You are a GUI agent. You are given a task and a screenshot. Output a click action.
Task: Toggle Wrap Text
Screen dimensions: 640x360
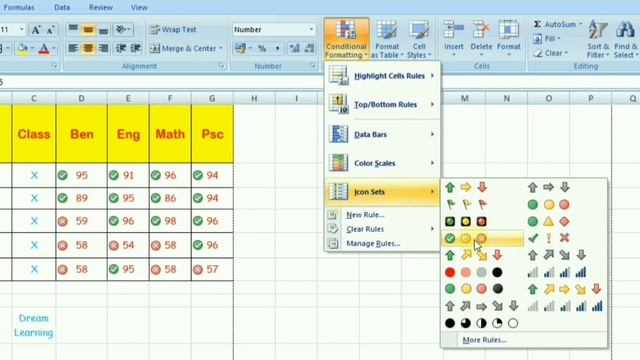pos(173,29)
